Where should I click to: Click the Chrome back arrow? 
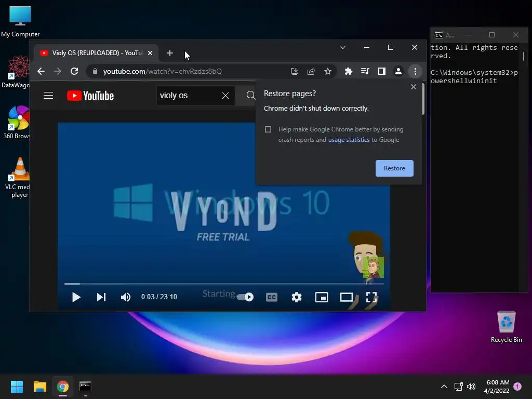point(41,71)
